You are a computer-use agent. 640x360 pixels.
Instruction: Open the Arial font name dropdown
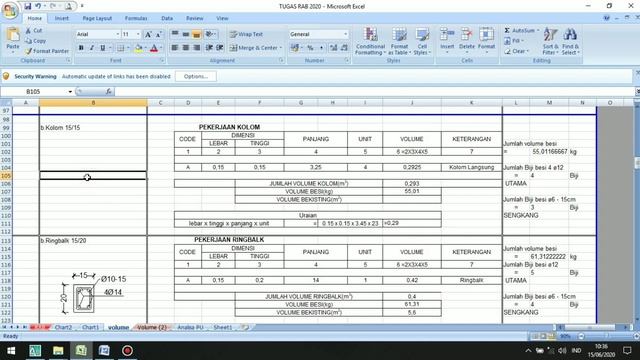click(x=118, y=34)
